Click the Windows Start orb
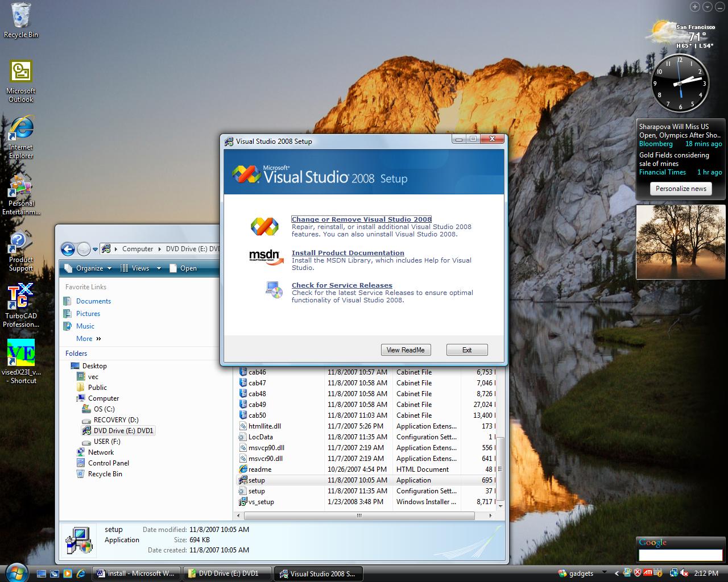Image resolution: width=728 pixels, height=582 pixels. (15, 572)
